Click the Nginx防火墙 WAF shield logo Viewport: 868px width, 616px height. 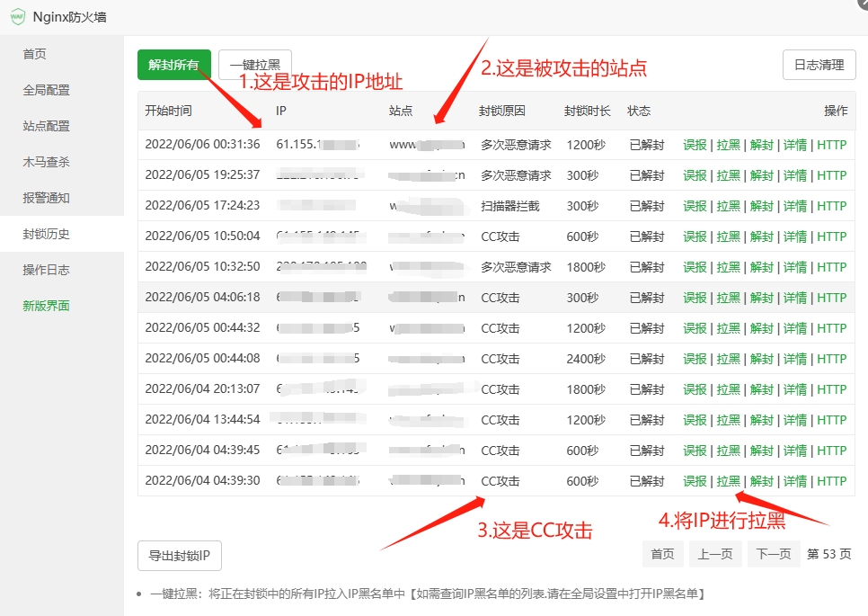(x=18, y=16)
